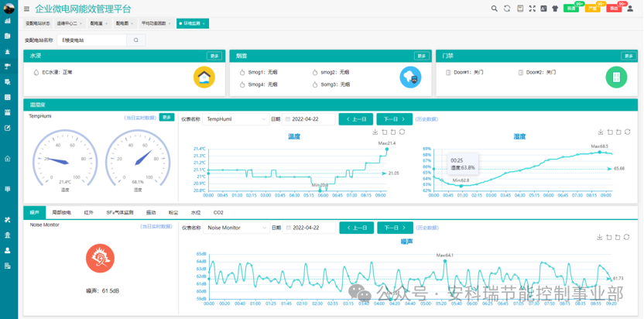644x319 pixels.
Task: Open the user account icon at top right
Action: click(630, 9)
